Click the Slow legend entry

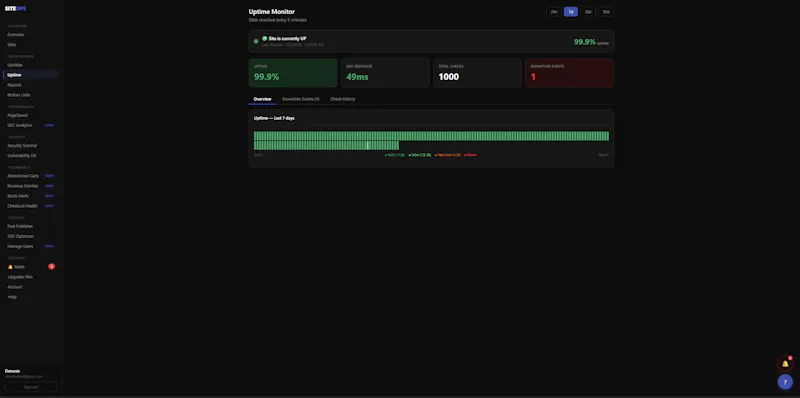coord(420,155)
